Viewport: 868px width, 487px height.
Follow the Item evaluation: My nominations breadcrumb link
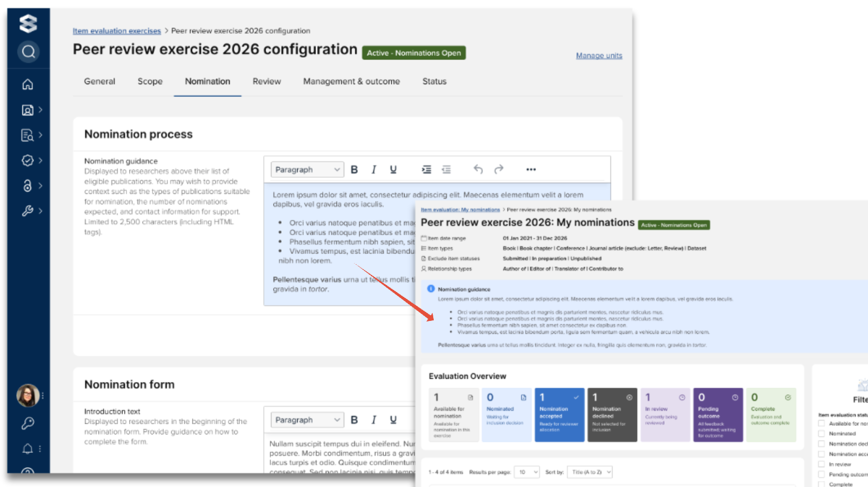460,210
